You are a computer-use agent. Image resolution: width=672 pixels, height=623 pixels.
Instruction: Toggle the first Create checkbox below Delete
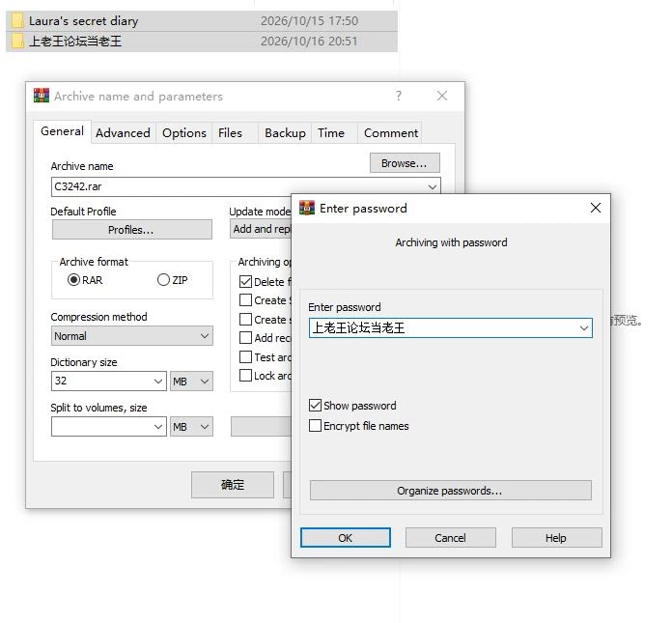245,300
